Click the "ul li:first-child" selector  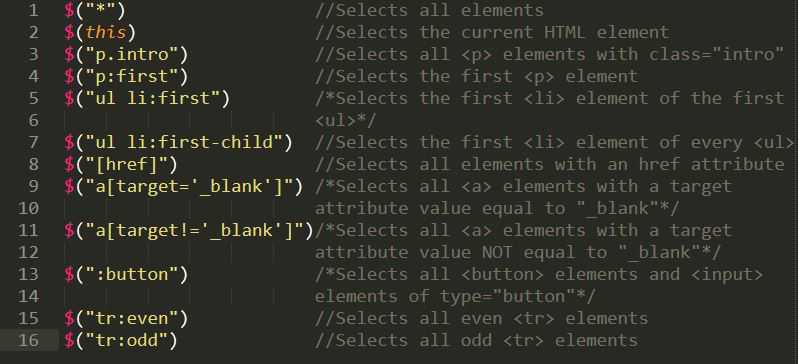point(183,143)
